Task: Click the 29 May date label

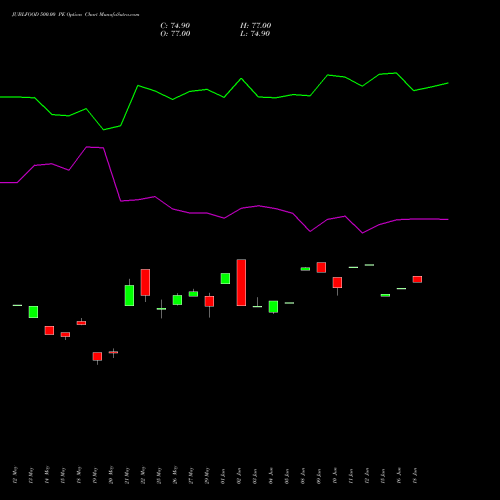Action: (207, 475)
